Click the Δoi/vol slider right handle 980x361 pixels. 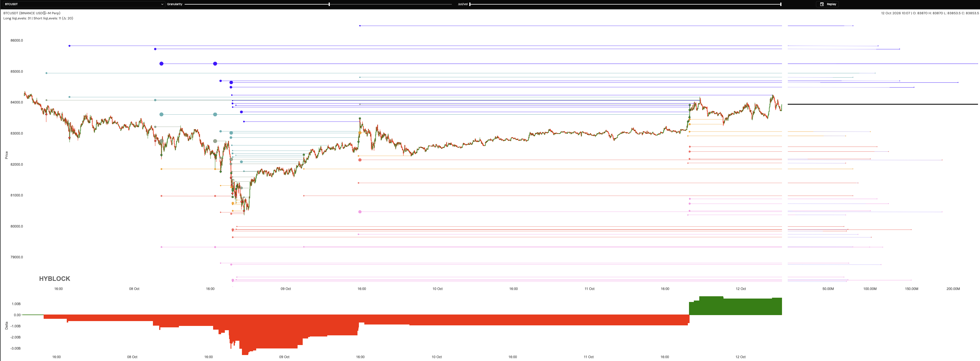coord(781,4)
